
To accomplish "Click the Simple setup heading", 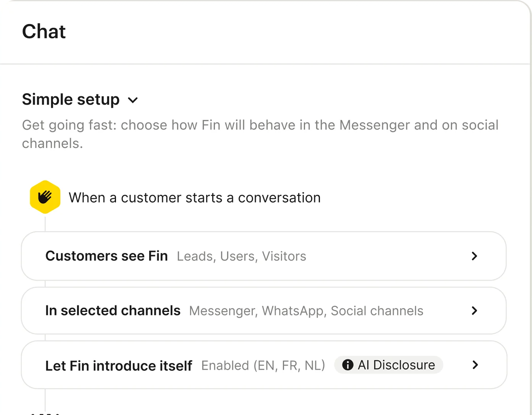I will point(71,99).
